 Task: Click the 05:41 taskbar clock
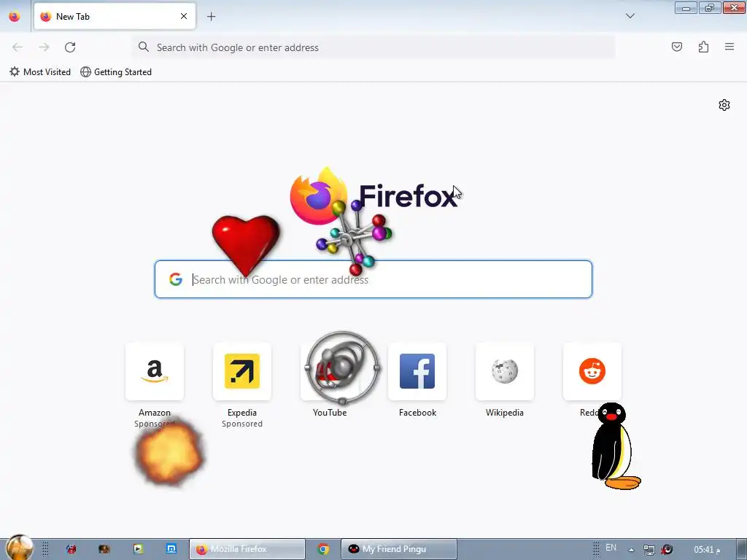tap(707, 550)
